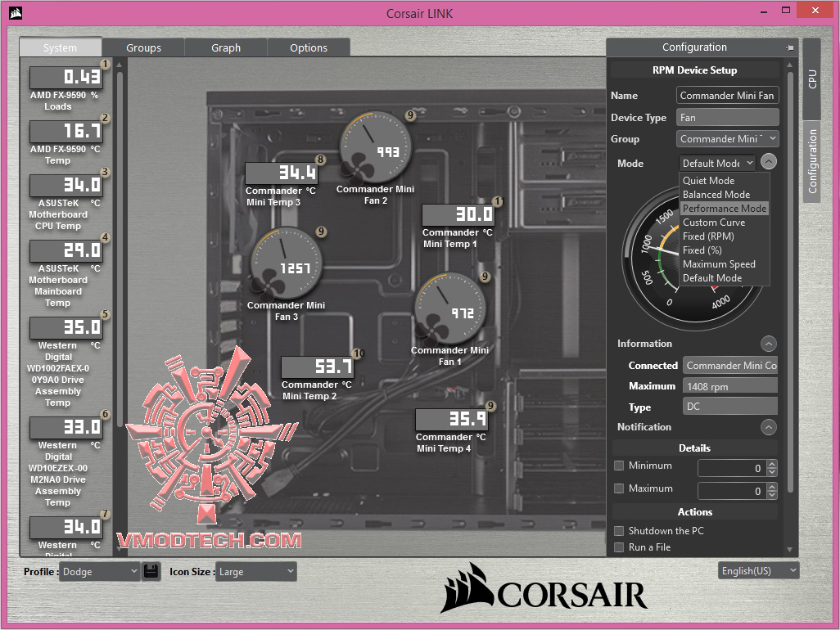Viewport: 840px width, 630px height.
Task: Choose Custom Curve from the list
Action: (x=725, y=222)
